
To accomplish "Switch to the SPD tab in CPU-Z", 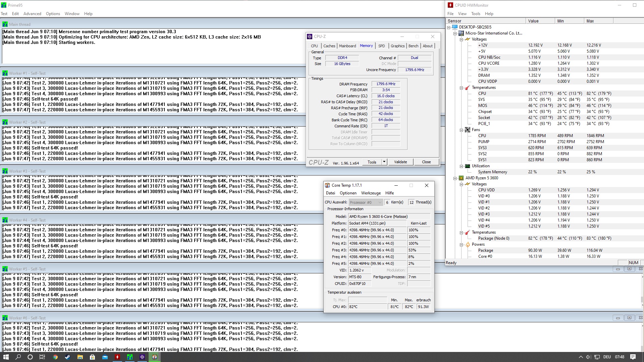I will pyautogui.click(x=381, y=46).
